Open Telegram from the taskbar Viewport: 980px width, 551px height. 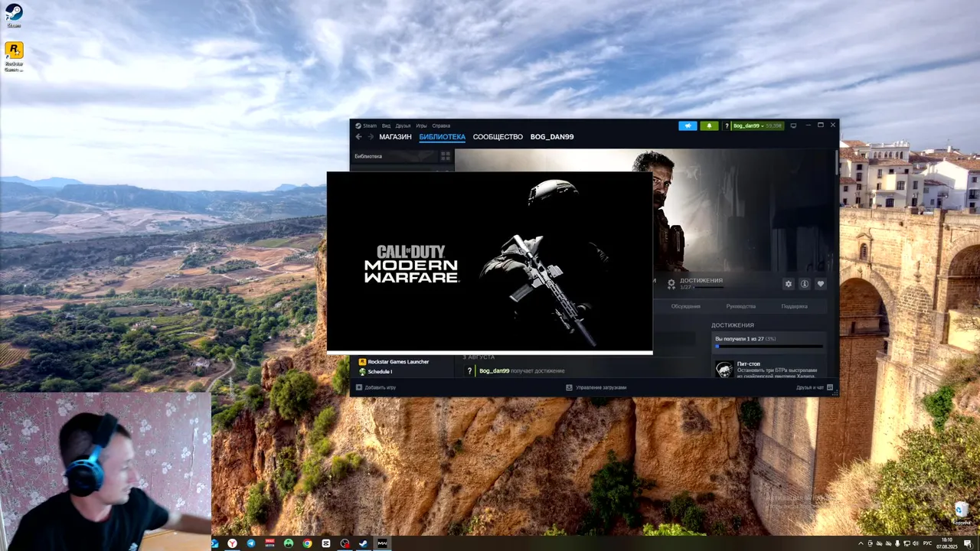(251, 543)
